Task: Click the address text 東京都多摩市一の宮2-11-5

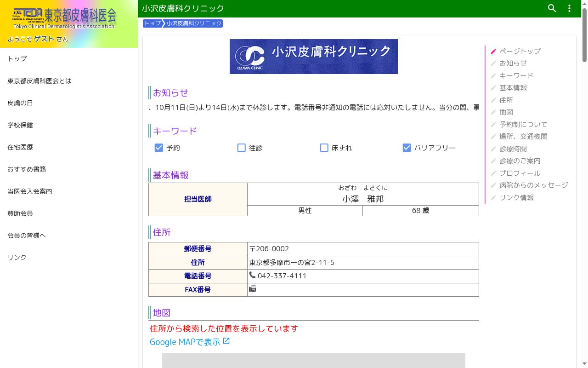Action: [x=292, y=263]
